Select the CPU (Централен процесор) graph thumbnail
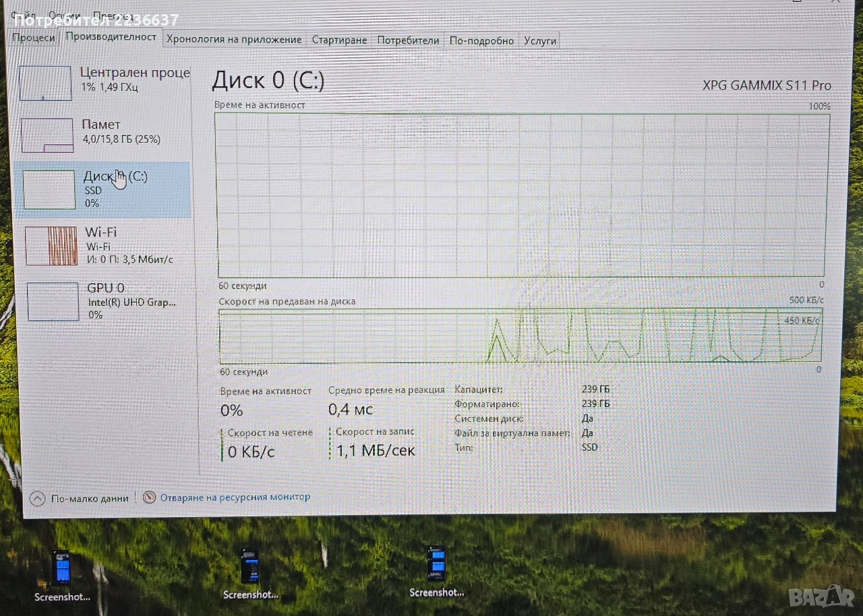 [x=45, y=84]
